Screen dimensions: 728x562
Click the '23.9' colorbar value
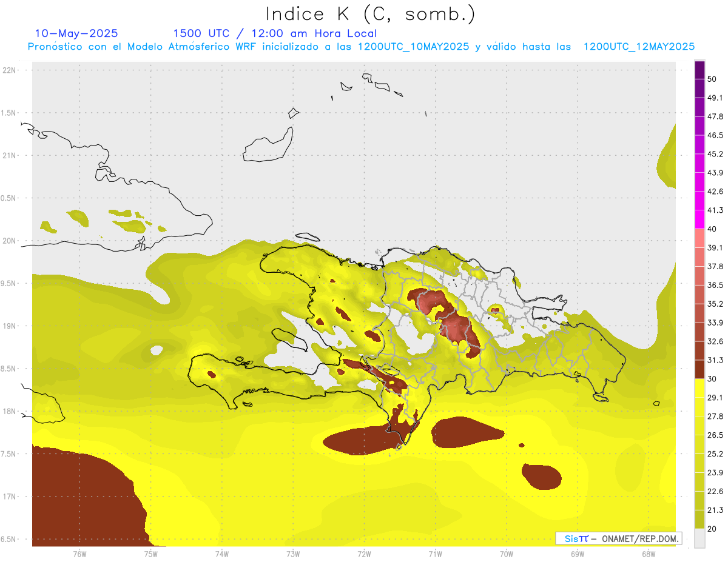[x=715, y=473]
